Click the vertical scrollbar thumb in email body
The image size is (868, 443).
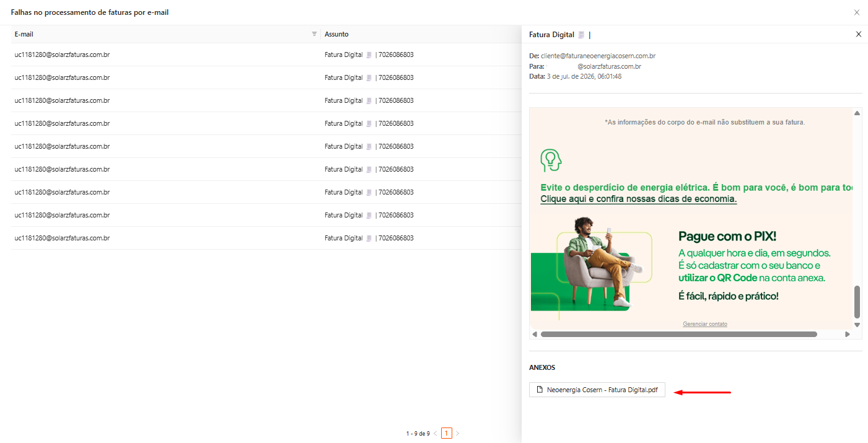click(x=857, y=302)
